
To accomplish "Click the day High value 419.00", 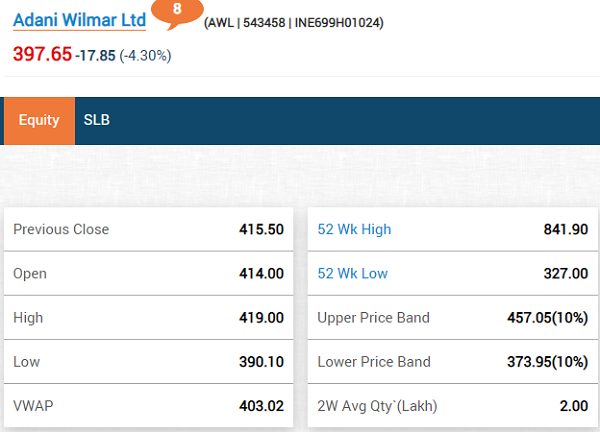I will (x=261, y=317).
